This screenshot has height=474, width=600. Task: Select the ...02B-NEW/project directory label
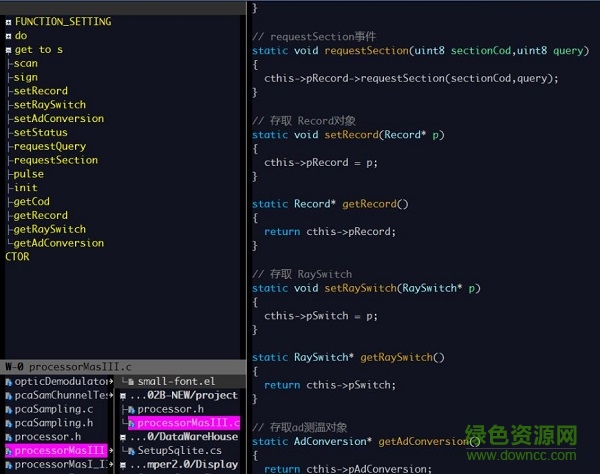pos(184,395)
